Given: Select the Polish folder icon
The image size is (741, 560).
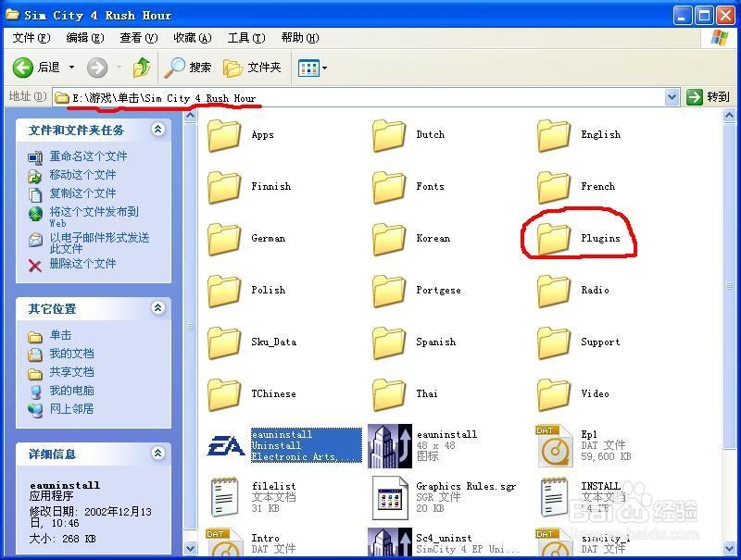Looking at the screenshot, I should [x=224, y=291].
